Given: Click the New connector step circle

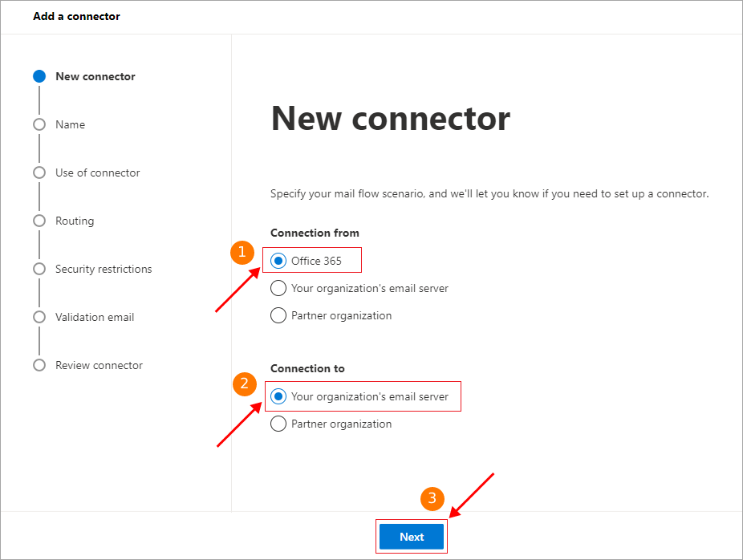Looking at the screenshot, I should 39,76.
